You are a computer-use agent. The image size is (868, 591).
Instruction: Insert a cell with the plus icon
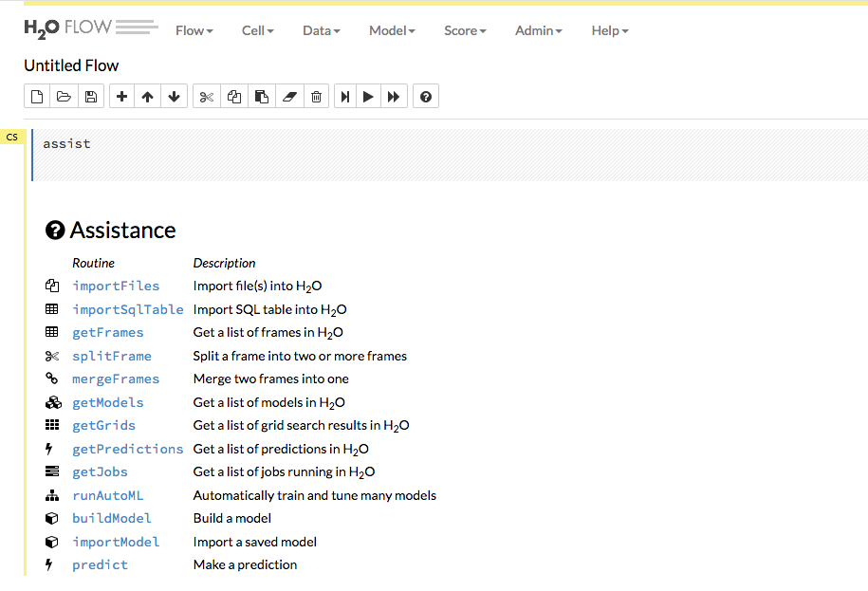tap(121, 97)
